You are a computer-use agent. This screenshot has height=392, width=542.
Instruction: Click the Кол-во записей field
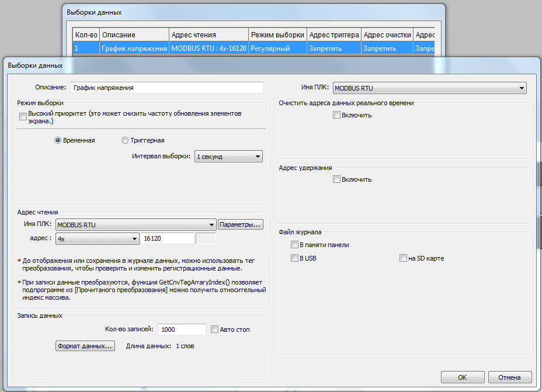tap(182, 329)
